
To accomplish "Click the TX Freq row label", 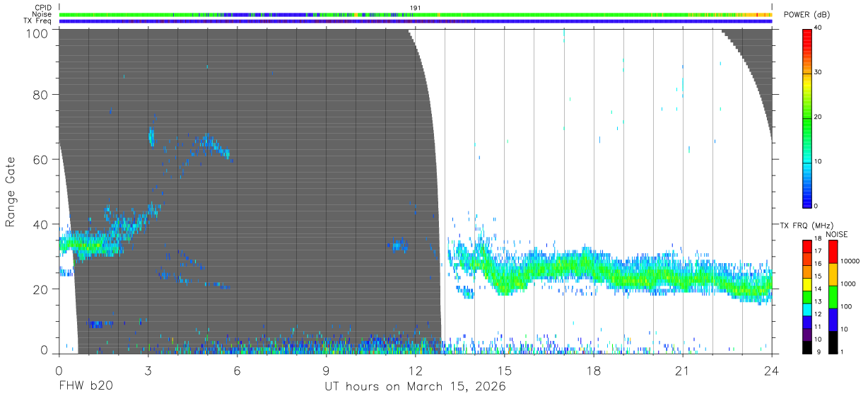I will click(38, 21).
